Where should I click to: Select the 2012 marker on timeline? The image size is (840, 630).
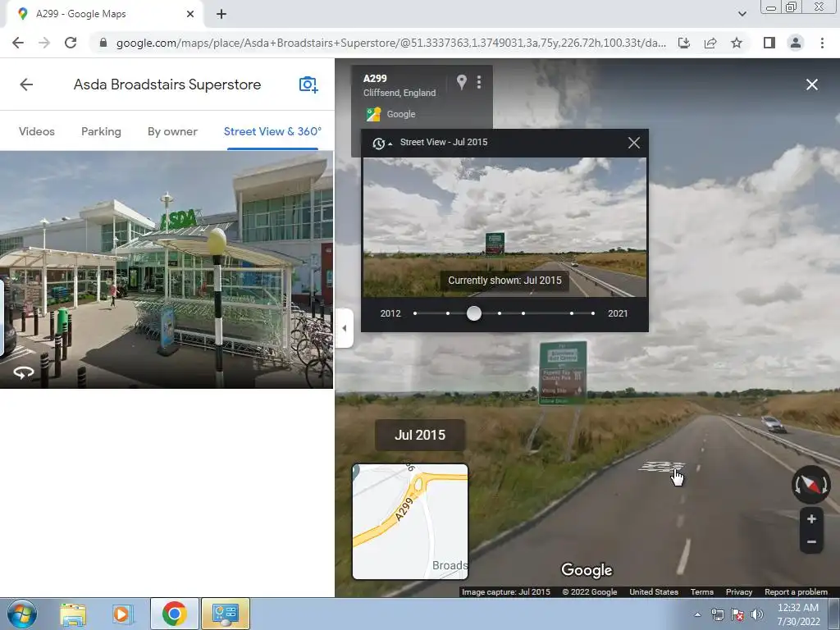[414, 313]
